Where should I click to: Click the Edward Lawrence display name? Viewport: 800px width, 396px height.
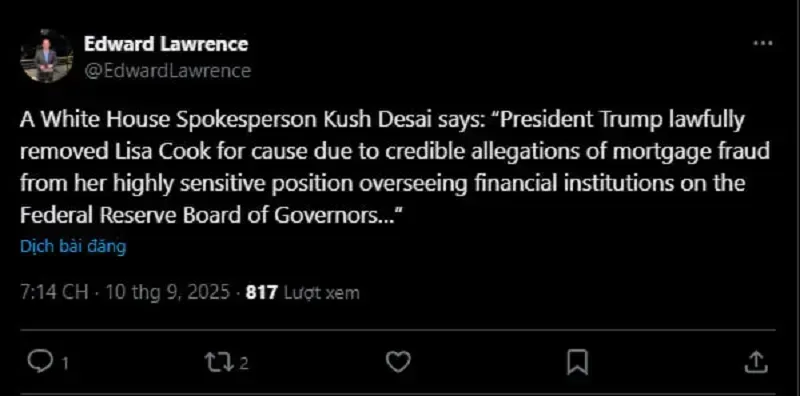tap(166, 44)
